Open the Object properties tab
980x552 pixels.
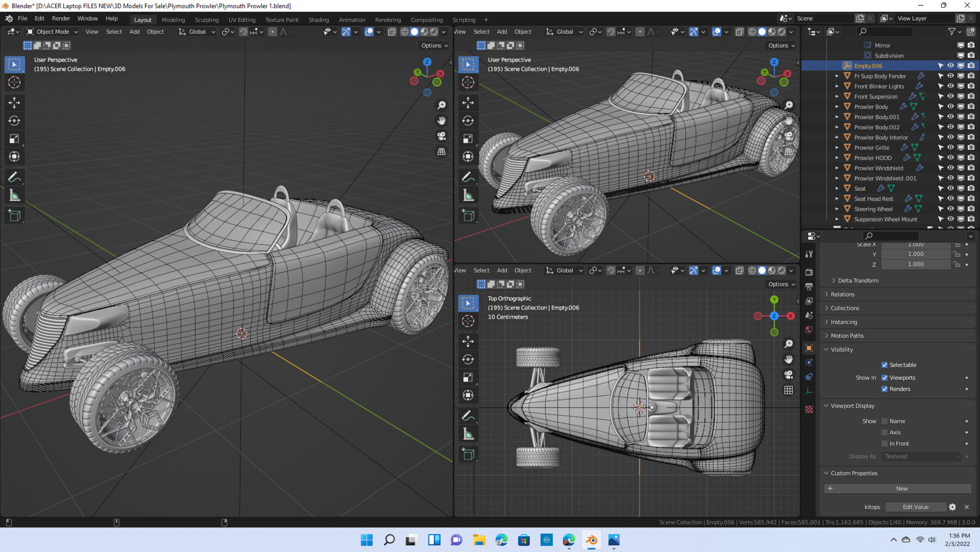tap(809, 348)
